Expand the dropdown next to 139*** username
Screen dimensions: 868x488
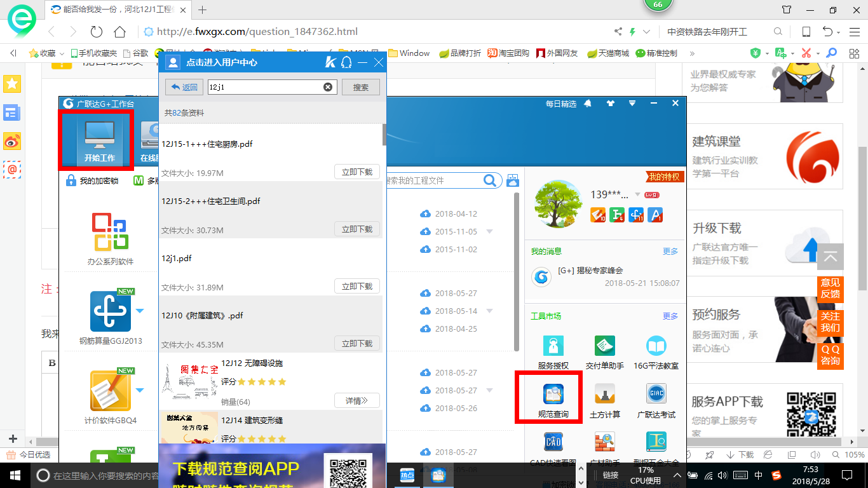[x=638, y=194]
